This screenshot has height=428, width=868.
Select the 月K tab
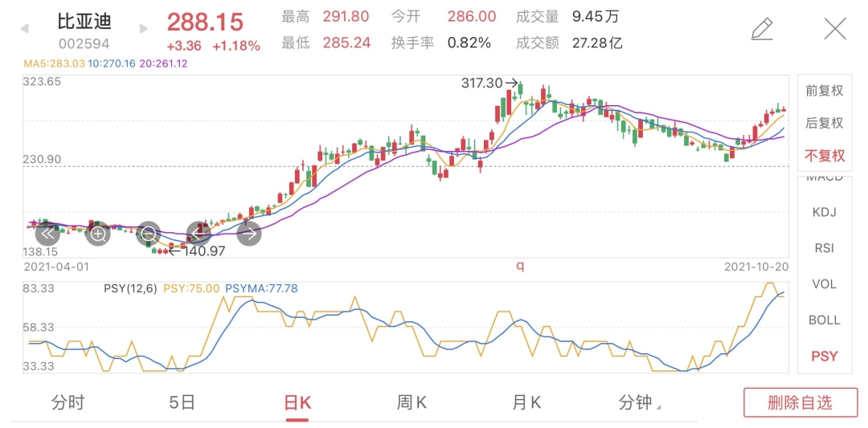coord(526,402)
